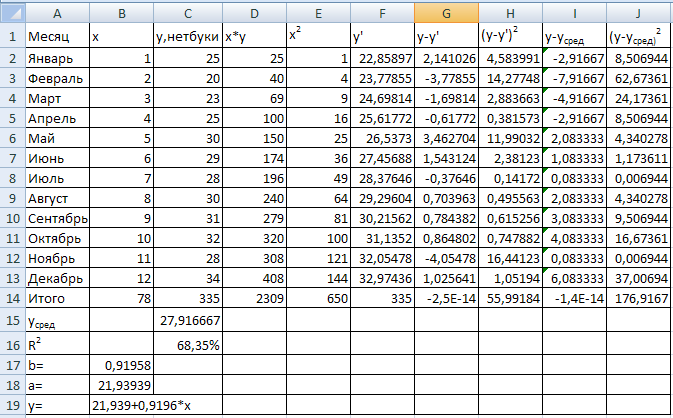Click value 16,44123
Screen dimensions: 673x418
coord(510,258)
